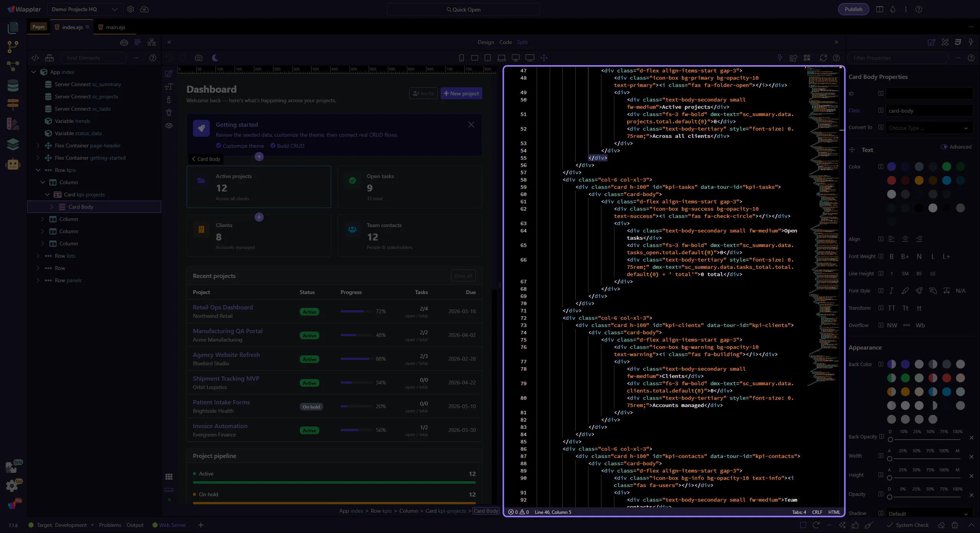
Task: Click the project settings gear icon
Action: coord(131,9)
